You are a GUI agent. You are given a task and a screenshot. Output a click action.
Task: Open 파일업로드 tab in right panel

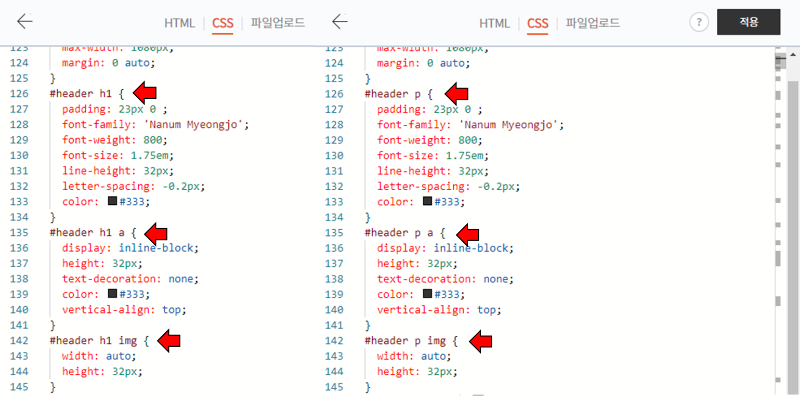(593, 23)
